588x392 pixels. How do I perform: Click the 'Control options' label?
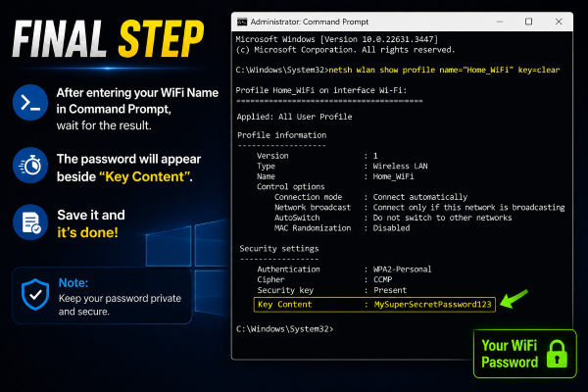(291, 187)
